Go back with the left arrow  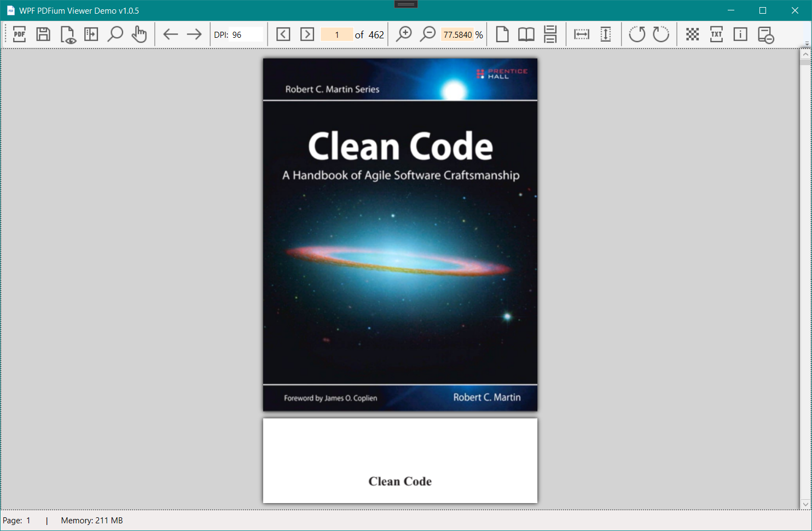171,34
